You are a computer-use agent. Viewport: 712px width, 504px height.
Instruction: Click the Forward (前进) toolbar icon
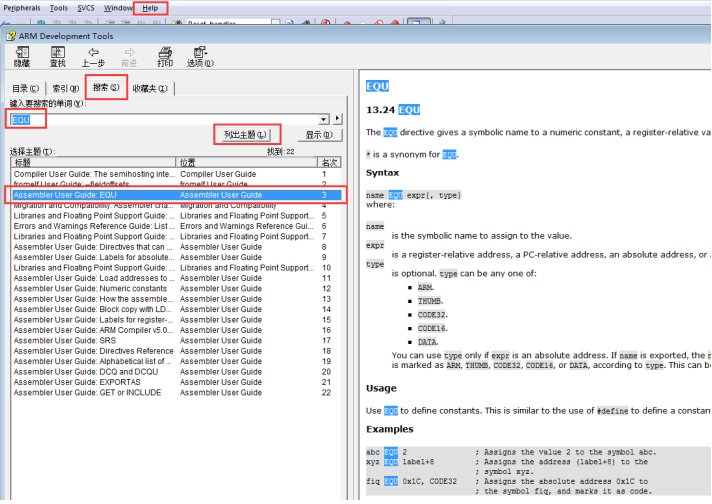click(129, 57)
